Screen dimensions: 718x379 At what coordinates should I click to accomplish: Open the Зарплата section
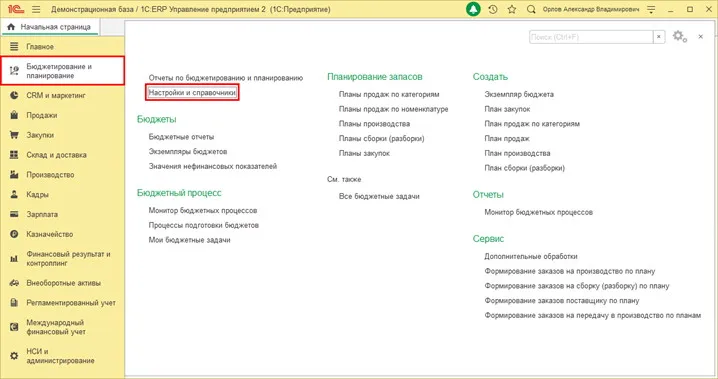62,214
